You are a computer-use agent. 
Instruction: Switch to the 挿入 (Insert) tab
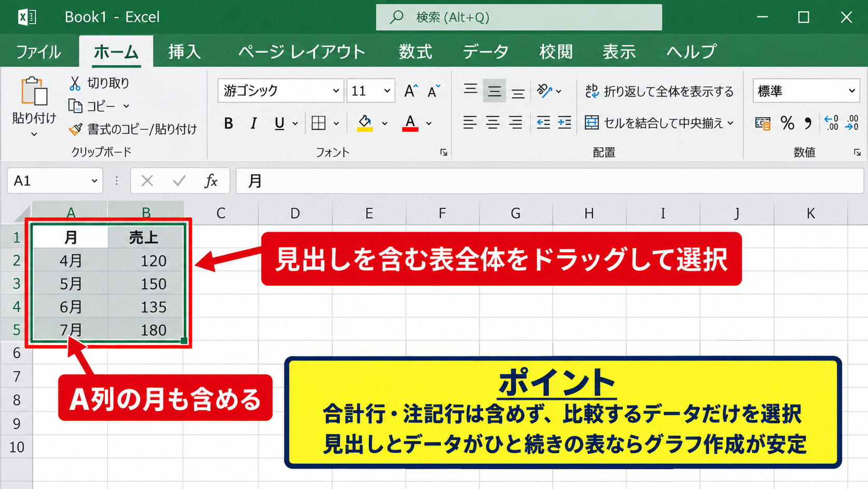tap(184, 51)
